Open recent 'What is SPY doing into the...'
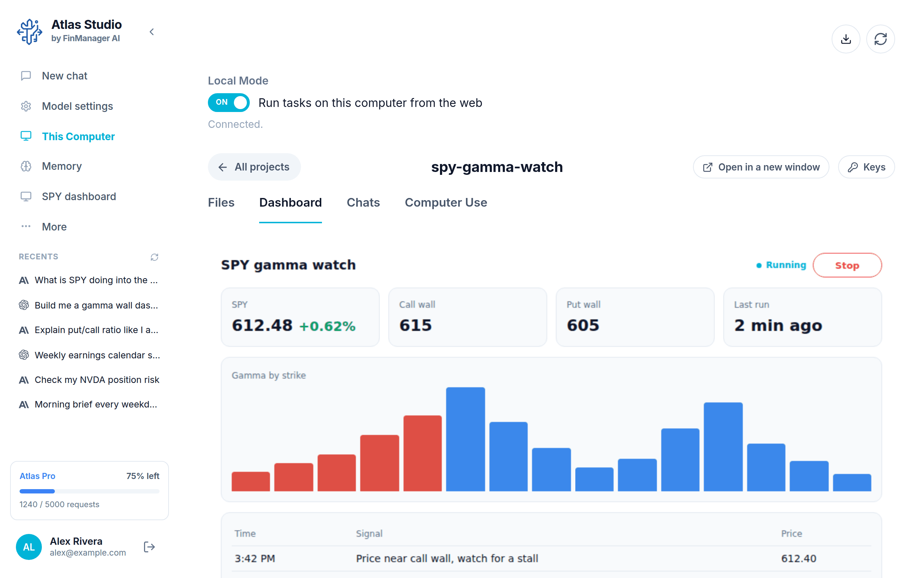Viewport: 924px width, 578px height. pos(89,280)
